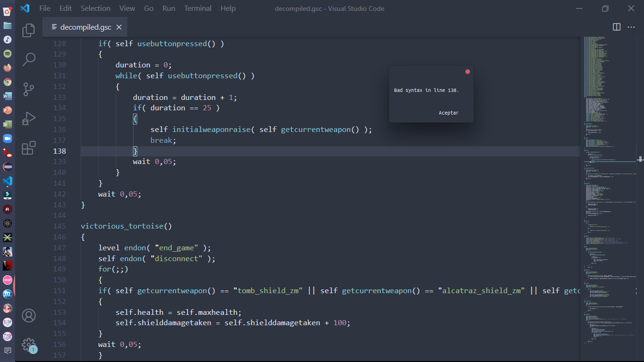The image size is (644, 362).
Task: Click 'Bad syntax in line 138.' message
Action: point(426,90)
